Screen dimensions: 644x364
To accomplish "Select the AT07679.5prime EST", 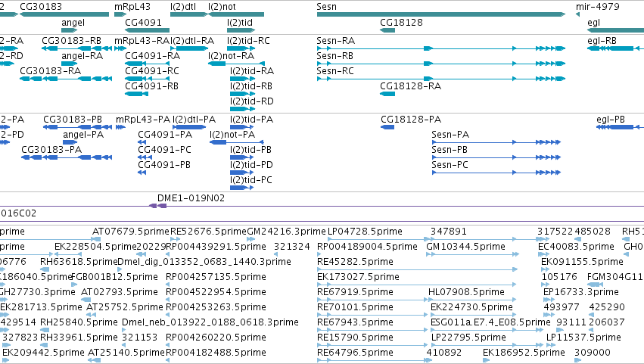I will (x=131, y=232).
